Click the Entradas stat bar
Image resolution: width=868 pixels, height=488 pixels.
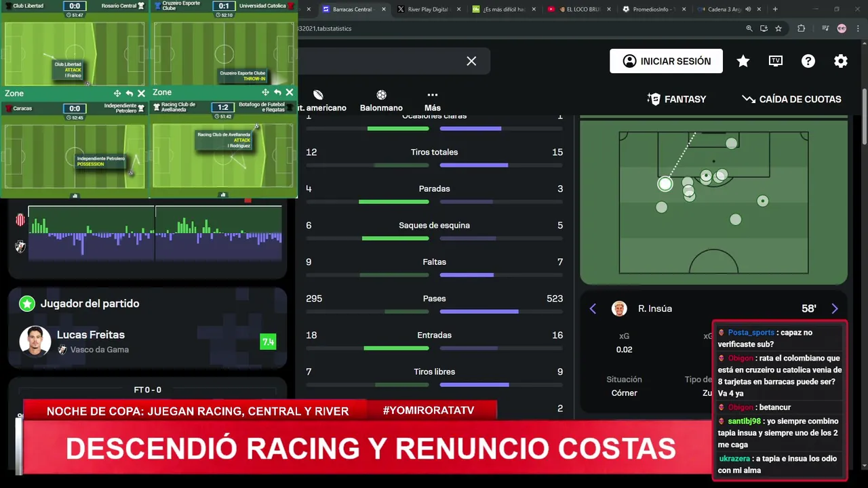click(x=434, y=348)
